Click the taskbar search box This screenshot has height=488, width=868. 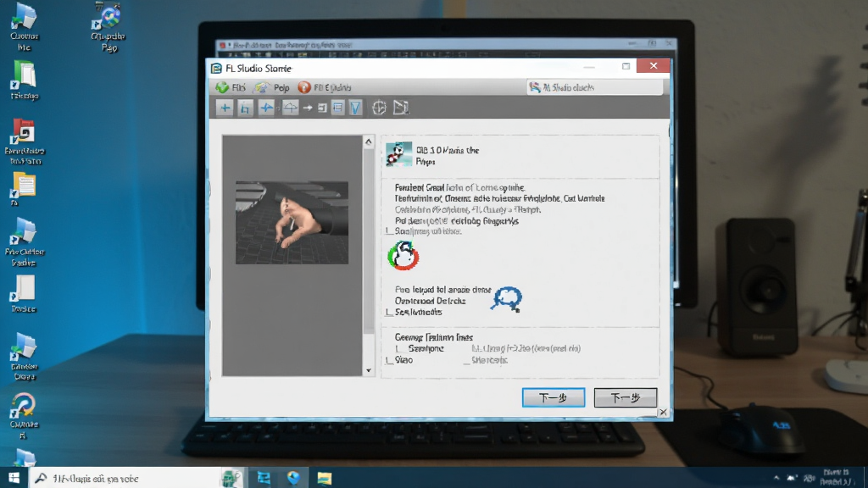point(125,478)
